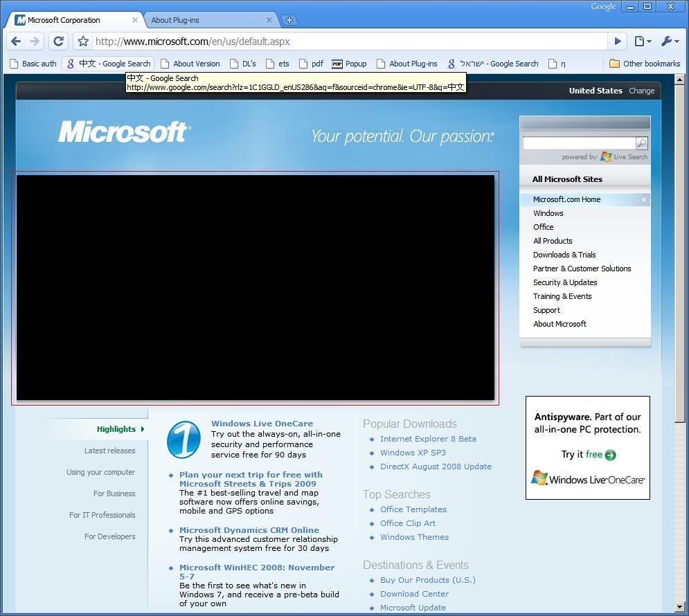Open a new tab with the plus button
689x616 pixels.
[x=289, y=20]
